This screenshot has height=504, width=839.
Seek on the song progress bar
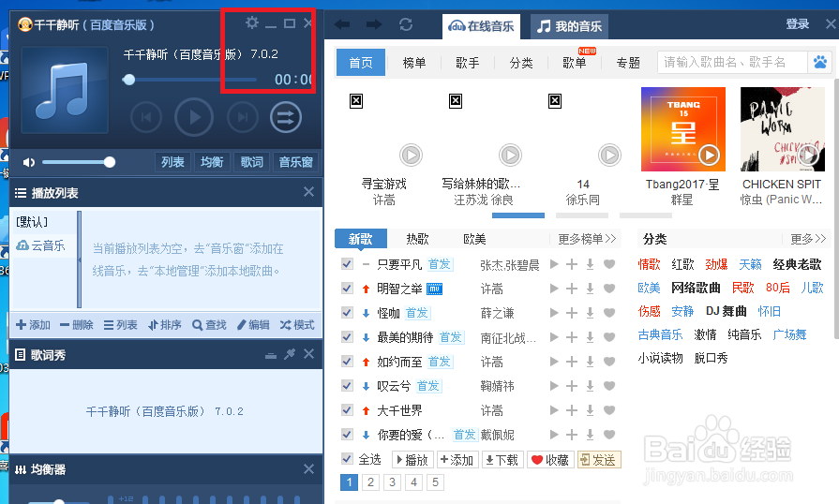pos(189,80)
